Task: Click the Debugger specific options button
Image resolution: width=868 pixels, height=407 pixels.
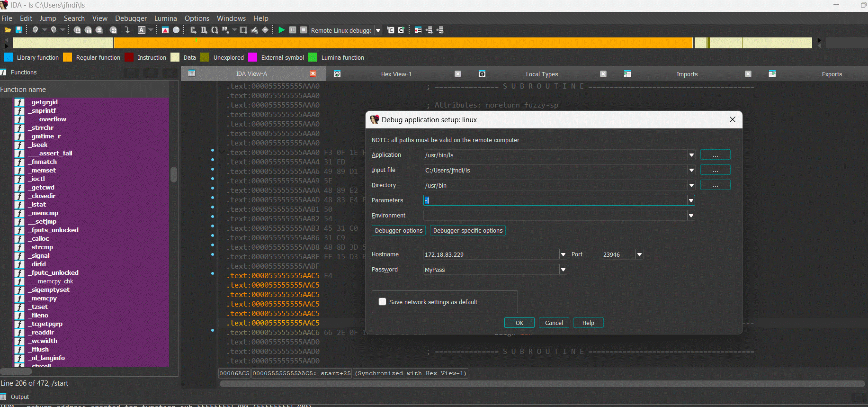Action: point(467,231)
